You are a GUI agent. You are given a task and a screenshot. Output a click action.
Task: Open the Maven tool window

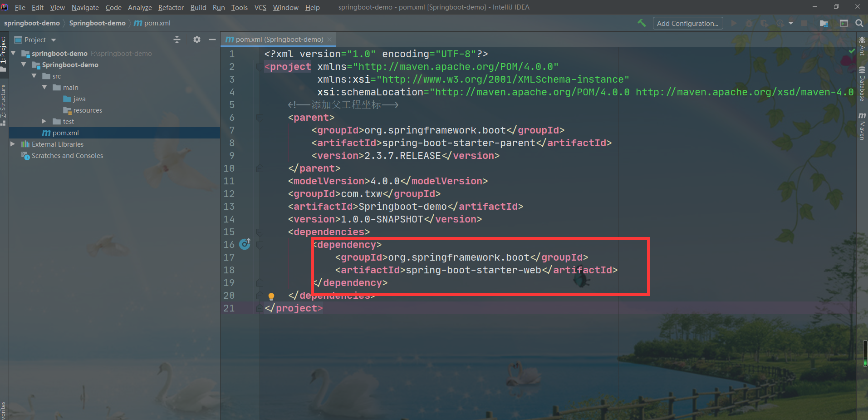coord(862,126)
